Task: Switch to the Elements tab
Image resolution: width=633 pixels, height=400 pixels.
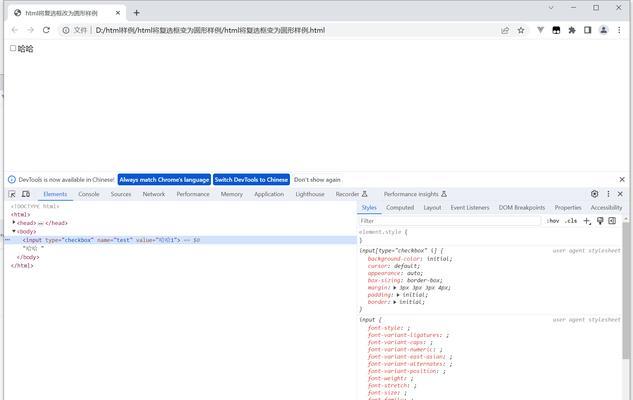Action: pos(55,194)
